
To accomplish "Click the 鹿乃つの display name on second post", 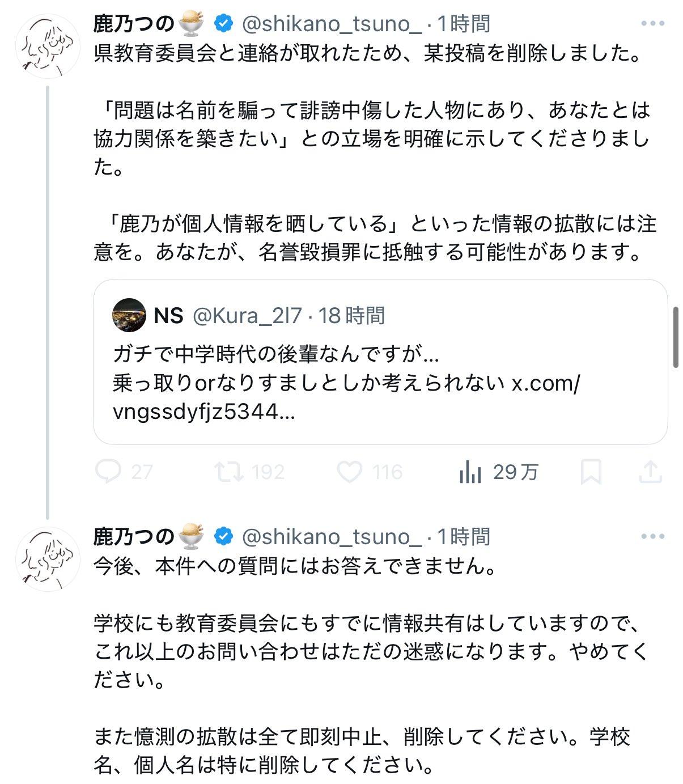I will [134, 536].
